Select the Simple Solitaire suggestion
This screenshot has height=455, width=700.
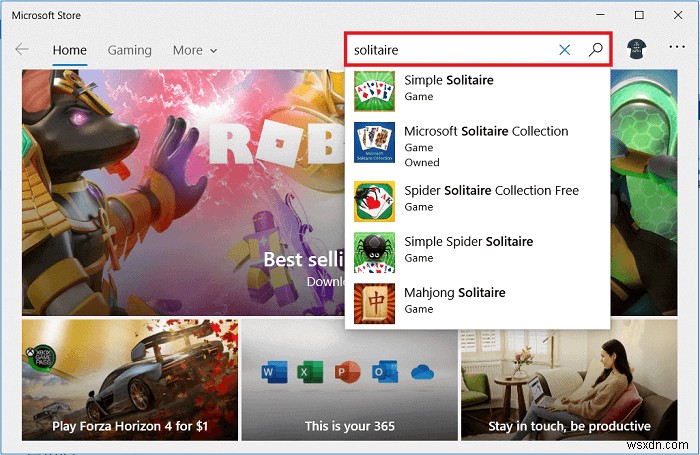pyautogui.click(x=478, y=91)
